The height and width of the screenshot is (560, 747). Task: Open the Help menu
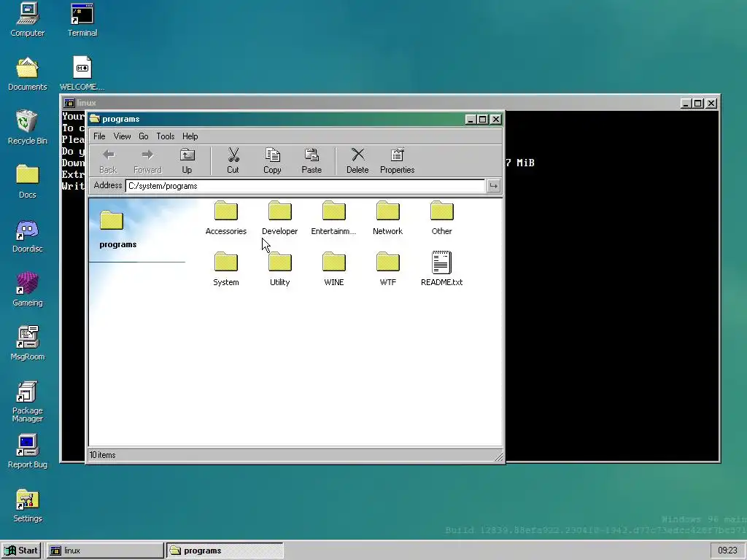coord(190,136)
